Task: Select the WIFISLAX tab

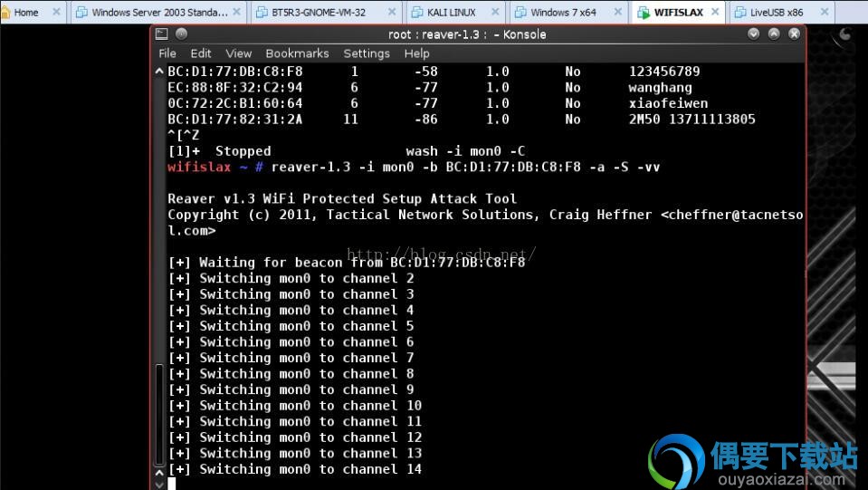Action: coord(678,12)
